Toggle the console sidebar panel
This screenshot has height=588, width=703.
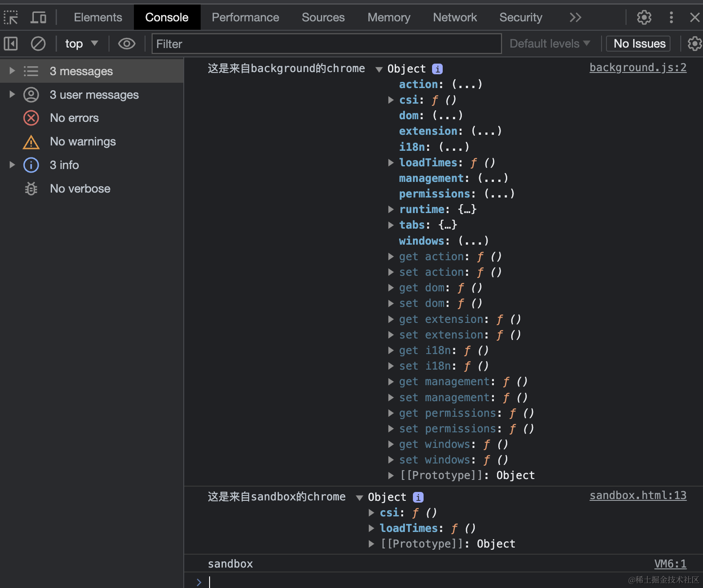11,44
